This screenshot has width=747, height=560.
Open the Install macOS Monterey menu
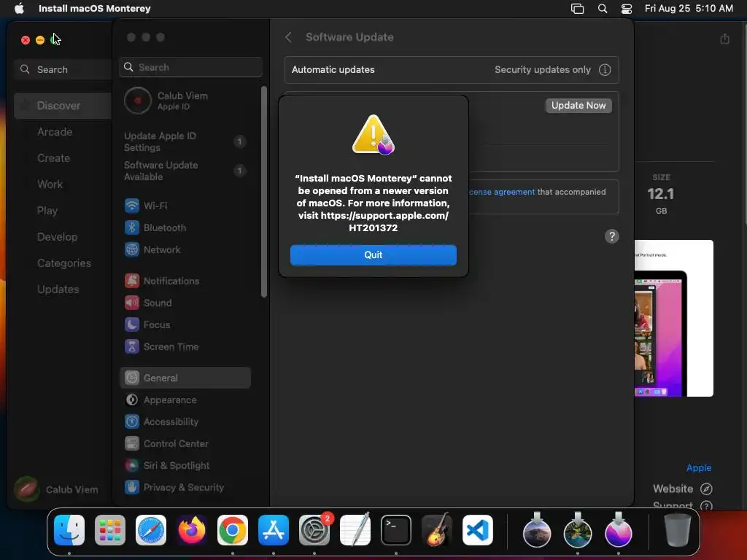pos(94,8)
